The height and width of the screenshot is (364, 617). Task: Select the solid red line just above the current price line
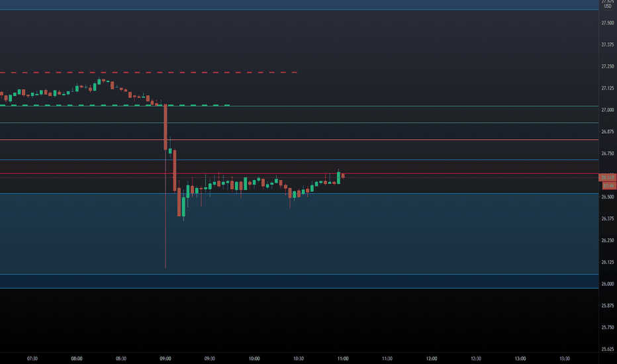(299, 173)
